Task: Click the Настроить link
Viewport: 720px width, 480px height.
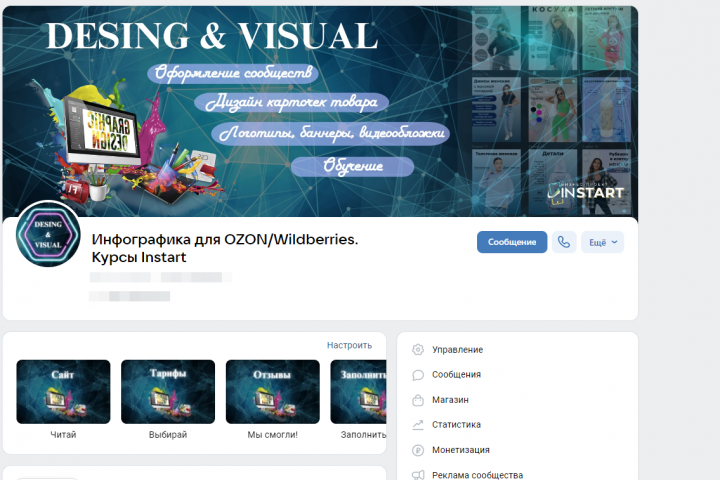Action: click(x=349, y=345)
